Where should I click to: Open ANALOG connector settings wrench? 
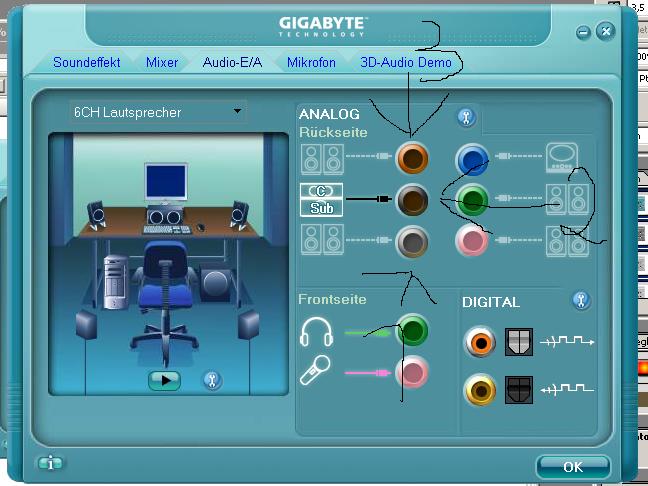(467, 118)
